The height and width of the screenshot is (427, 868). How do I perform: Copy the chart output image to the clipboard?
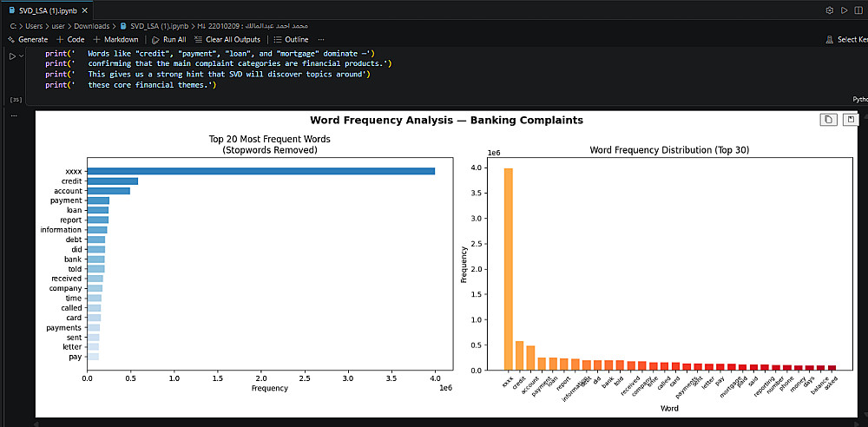pyautogui.click(x=829, y=120)
